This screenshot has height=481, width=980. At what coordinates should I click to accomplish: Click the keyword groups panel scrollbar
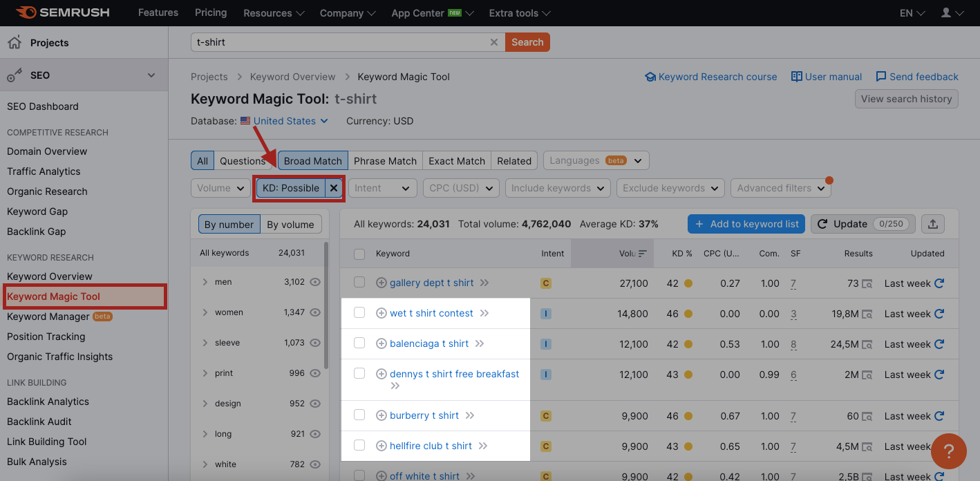tap(326, 304)
